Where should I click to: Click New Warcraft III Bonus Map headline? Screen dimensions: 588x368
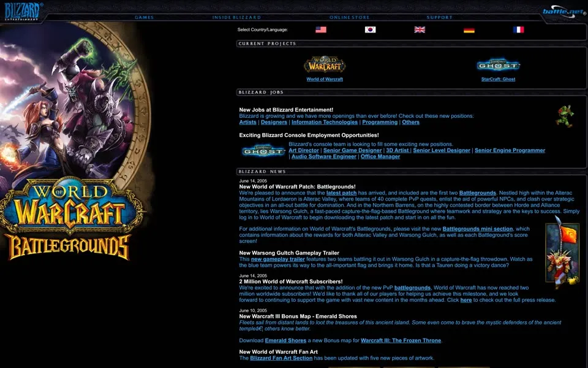pos(298,316)
